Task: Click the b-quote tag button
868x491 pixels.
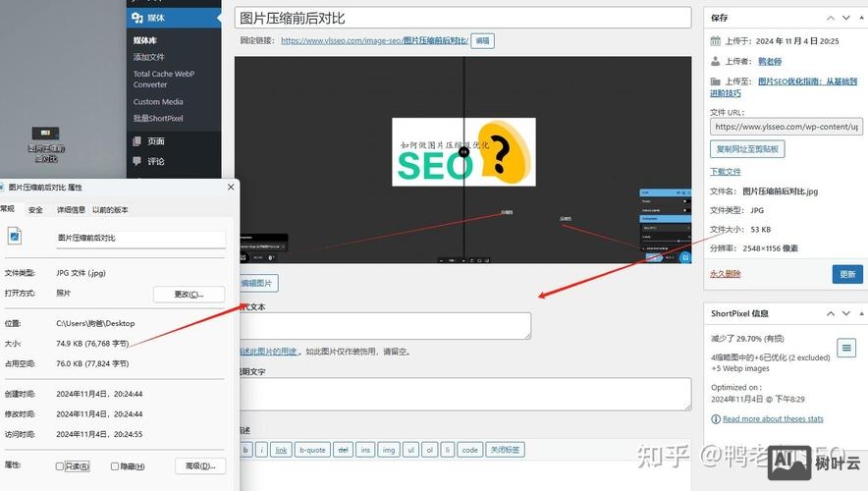Action: click(x=312, y=450)
